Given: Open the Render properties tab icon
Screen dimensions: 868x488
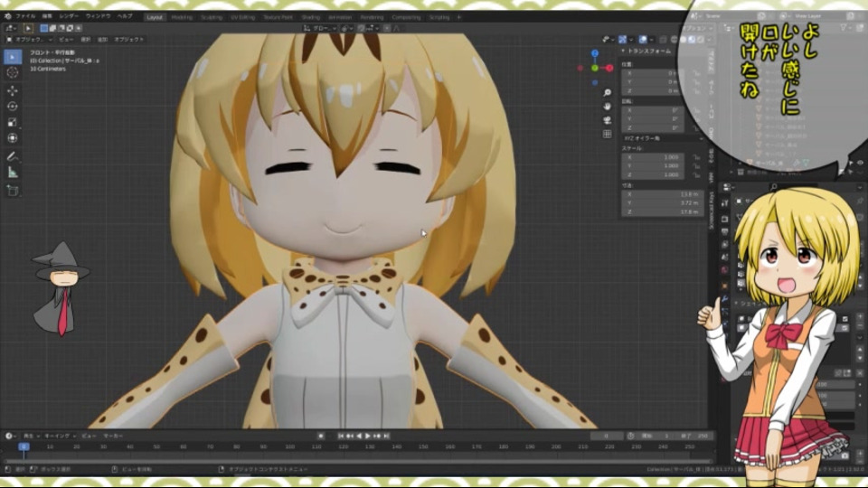Looking at the screenshot, I should 724,218.
